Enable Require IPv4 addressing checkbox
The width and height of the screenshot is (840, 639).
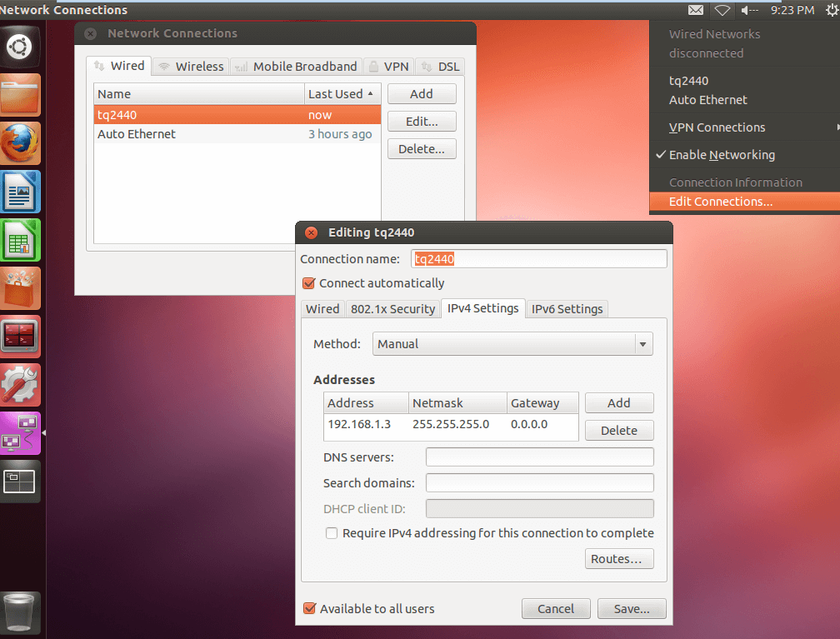tap(332, 533)
